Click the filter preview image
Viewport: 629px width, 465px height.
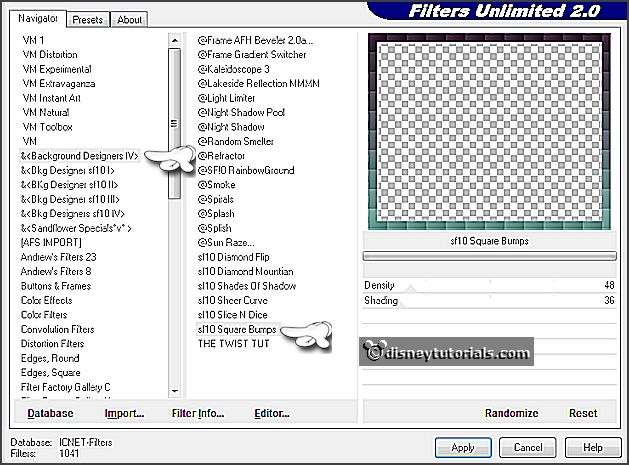pyautogui.click(x=489, y=132)
